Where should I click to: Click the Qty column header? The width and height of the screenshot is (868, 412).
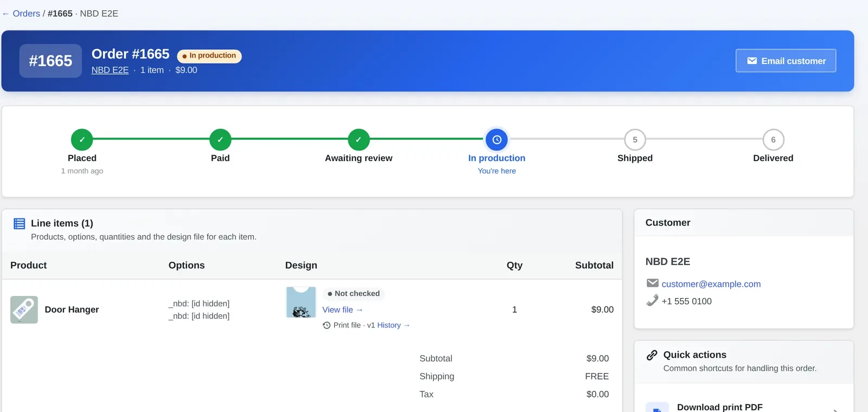coord(514,265)
